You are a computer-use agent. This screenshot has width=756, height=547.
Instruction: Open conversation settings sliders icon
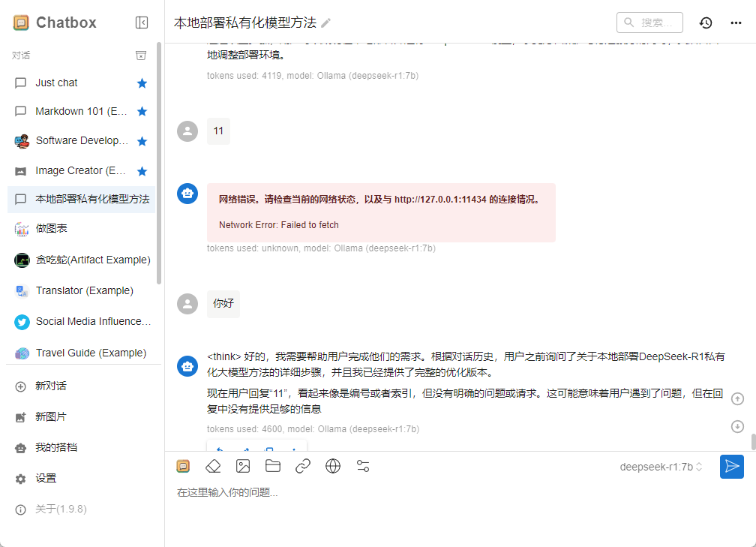click(x=363, y=466)
